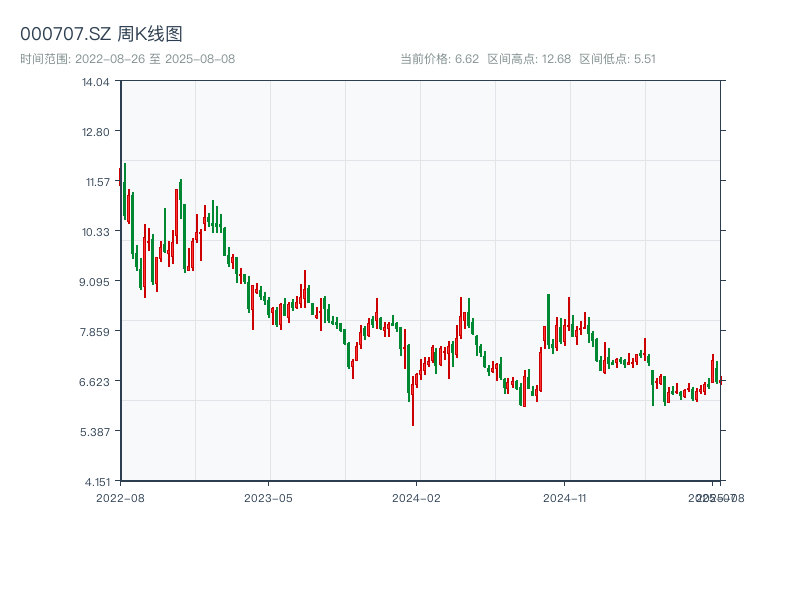The height and width of the screenshot is (600, 800).
Task: Select the 6.623 price axis label
Action: tap(96, 382)
